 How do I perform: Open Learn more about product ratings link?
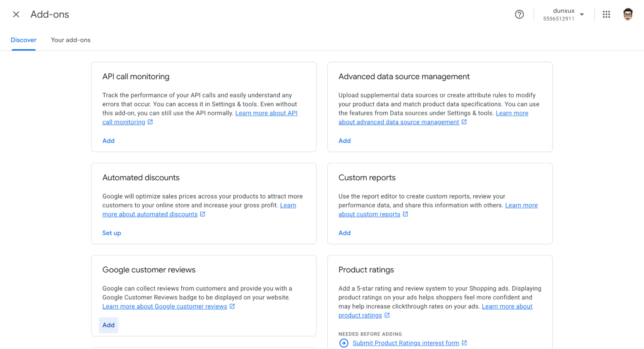pyautogui.click(x=507, y=306)
